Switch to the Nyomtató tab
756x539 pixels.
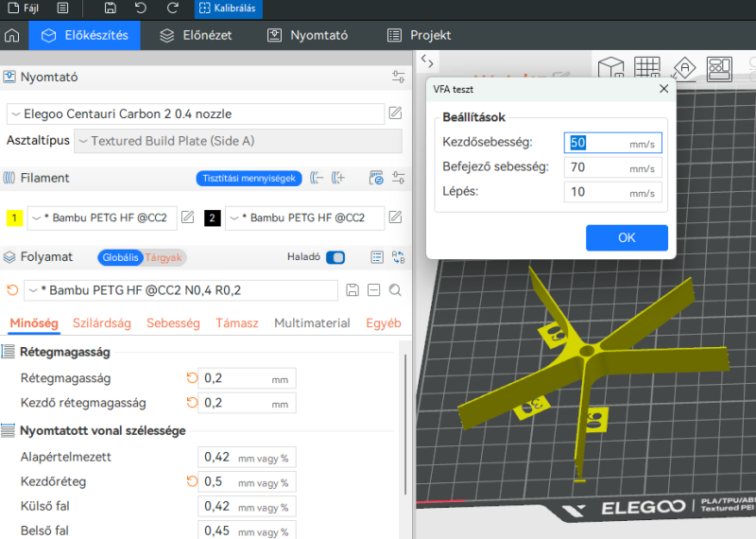308,35
